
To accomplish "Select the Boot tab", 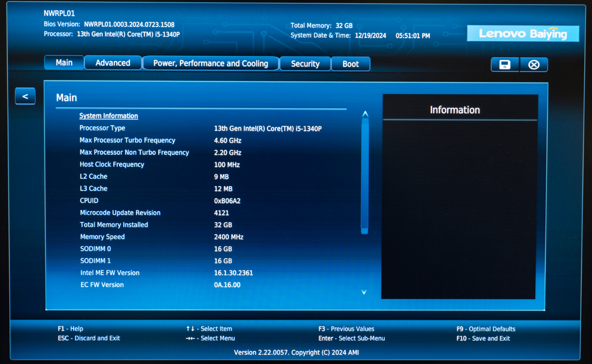I will [351, 64].
